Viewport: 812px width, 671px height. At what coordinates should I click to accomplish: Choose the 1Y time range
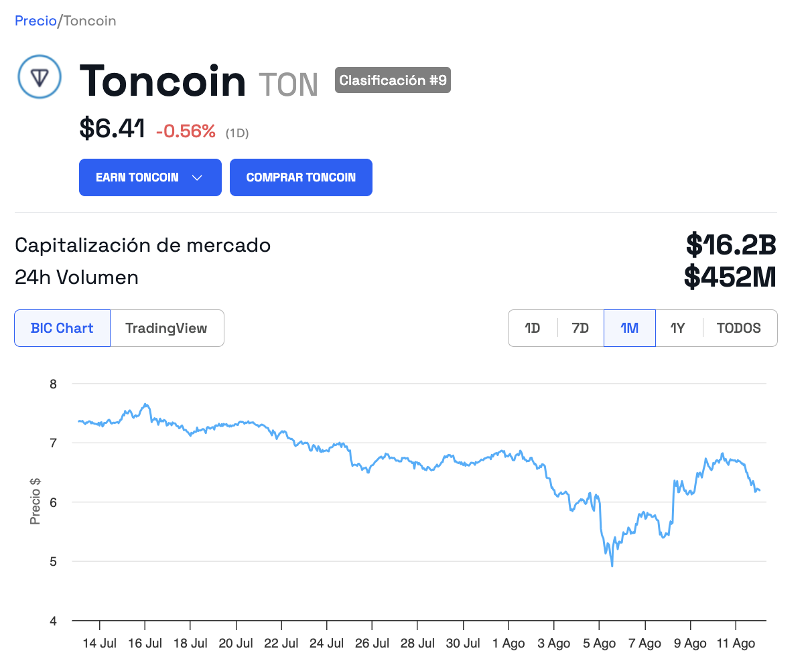tap(678, 328)
